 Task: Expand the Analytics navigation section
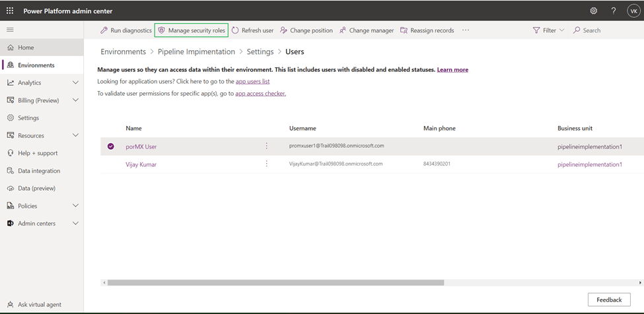point(75,82)
